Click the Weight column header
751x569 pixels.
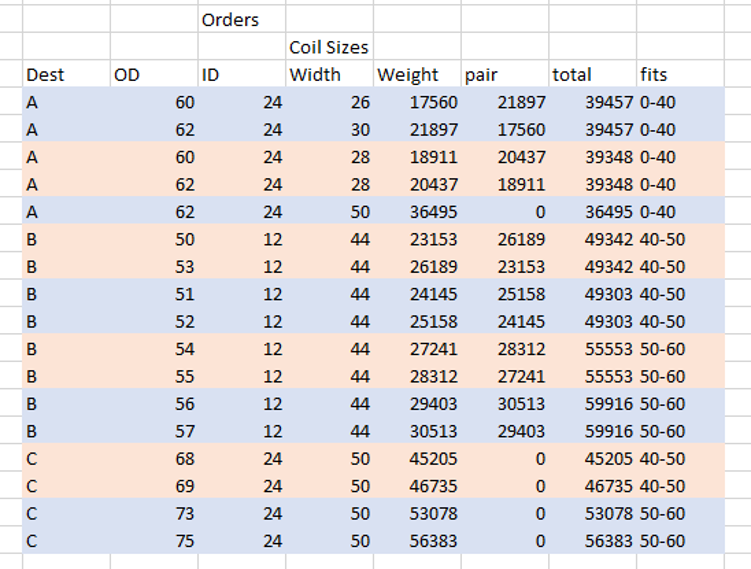(x=417, y=74)
